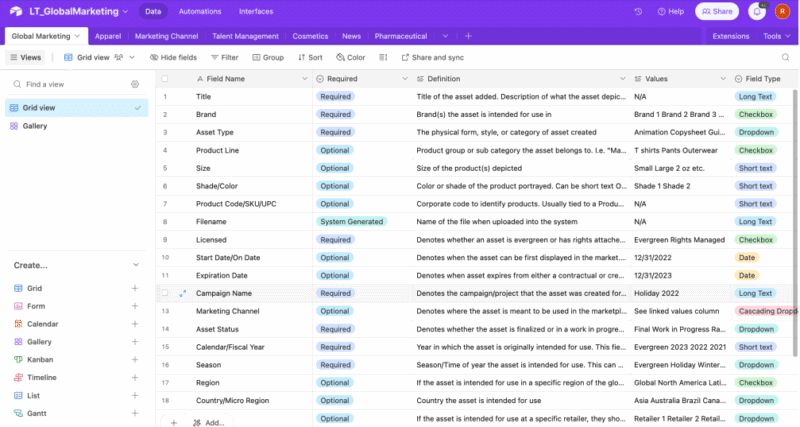The height and width of the screenshot is (427, 800).
Task: Open view settings gear in sidebar
Action: pyautogui.click(x=135, y=84)
